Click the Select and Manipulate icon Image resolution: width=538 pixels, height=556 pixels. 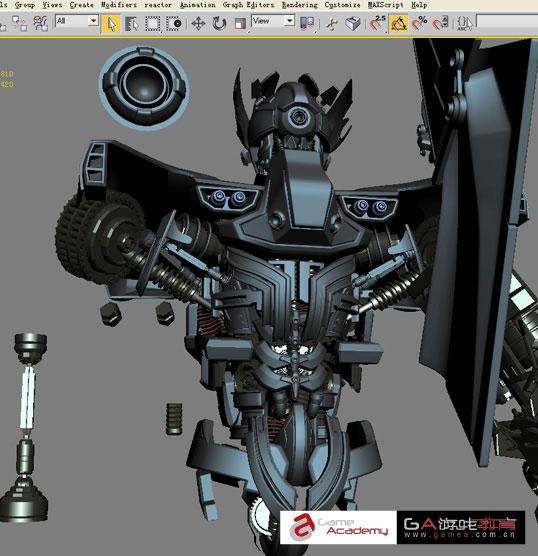pyautogui.click(x=331, y=24)
